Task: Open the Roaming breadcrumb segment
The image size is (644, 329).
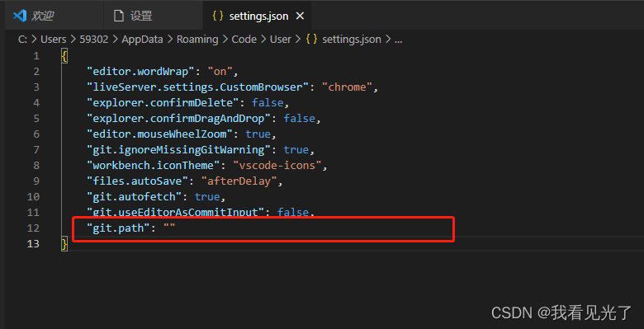Action: click(197, 40)
